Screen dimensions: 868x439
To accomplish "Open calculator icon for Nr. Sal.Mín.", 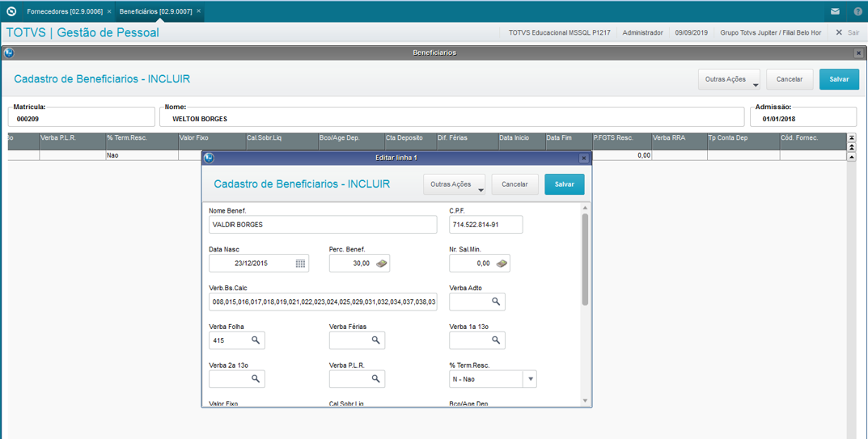I will [502, 264].
